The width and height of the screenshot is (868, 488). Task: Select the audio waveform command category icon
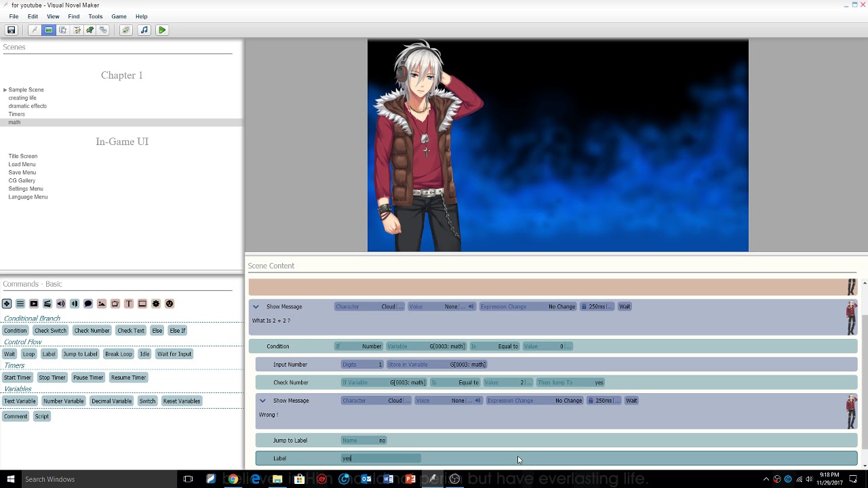point(75,304)
